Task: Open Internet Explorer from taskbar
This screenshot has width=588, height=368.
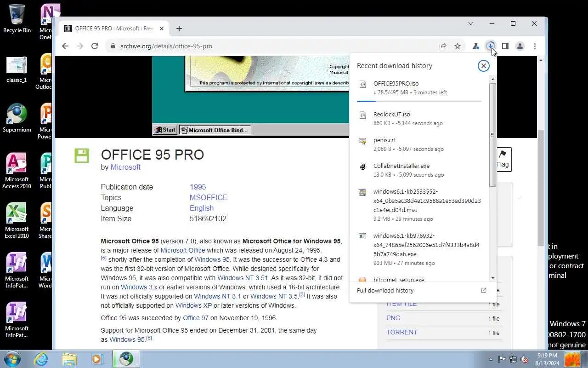Action: tap(41, 359)
